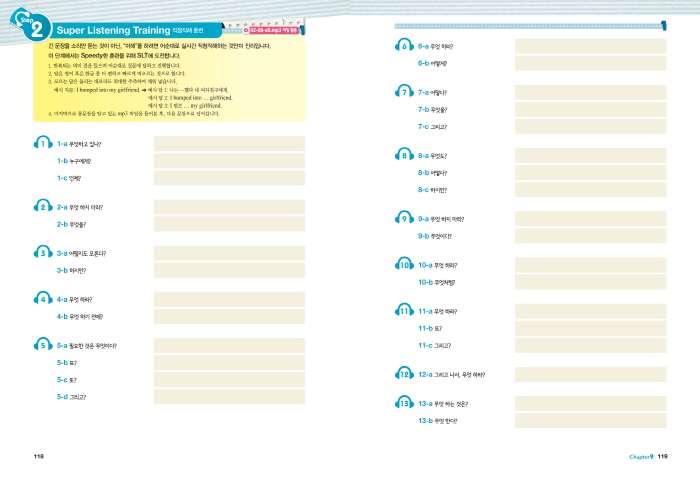The height and width of the screenshot is (479, 700).
Task: Select the answer field beside 2-b
Action: point(229,224)
